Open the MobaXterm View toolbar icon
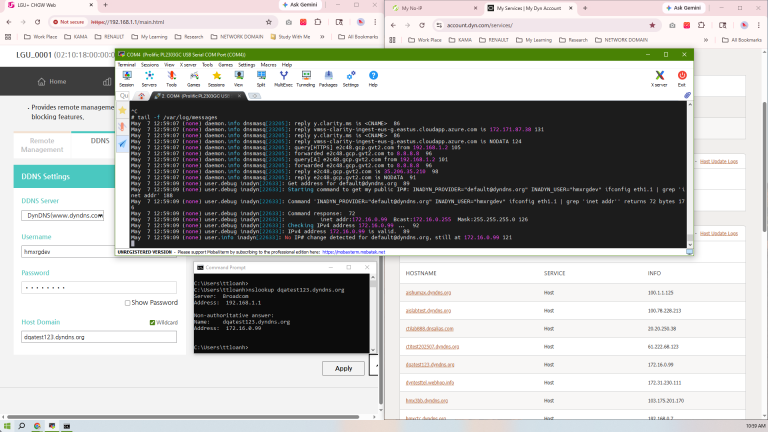The image size is (768, 432). tap(239, 78)
